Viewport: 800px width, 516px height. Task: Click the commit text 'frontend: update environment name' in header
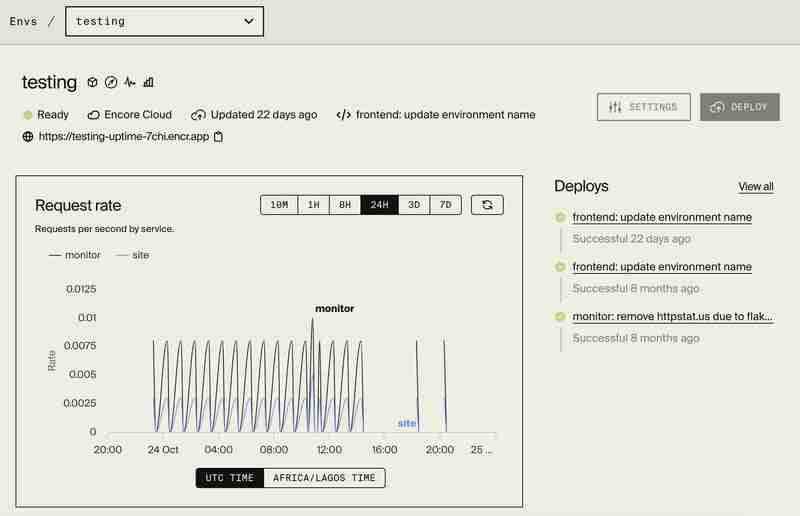pyautogui.click(x=445, y=115)
